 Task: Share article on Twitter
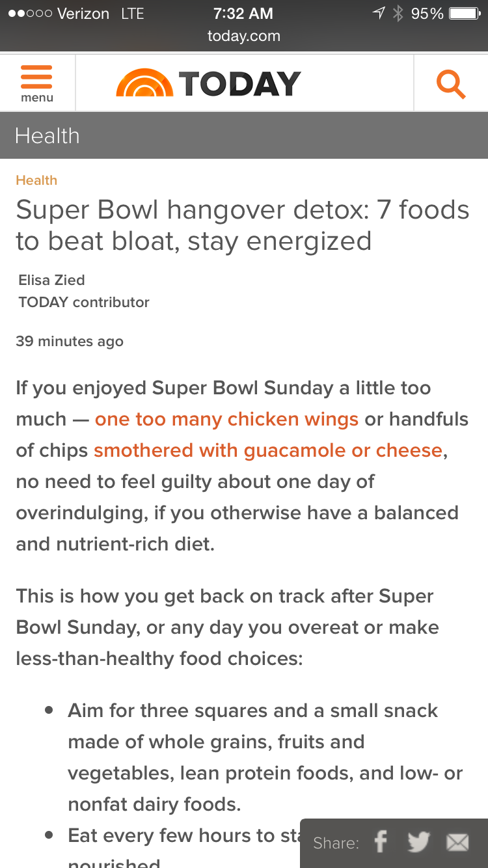[x=418, y=843]
